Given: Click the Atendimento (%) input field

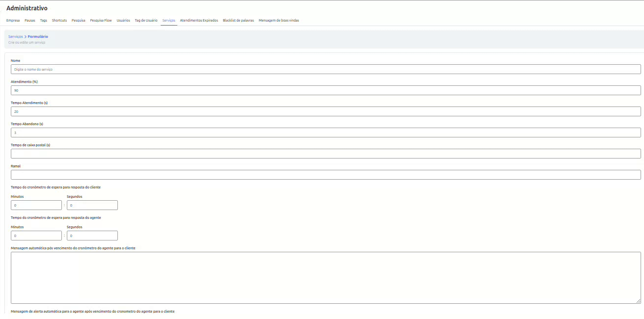Looking at the screenshot, I should click(326, 90).
